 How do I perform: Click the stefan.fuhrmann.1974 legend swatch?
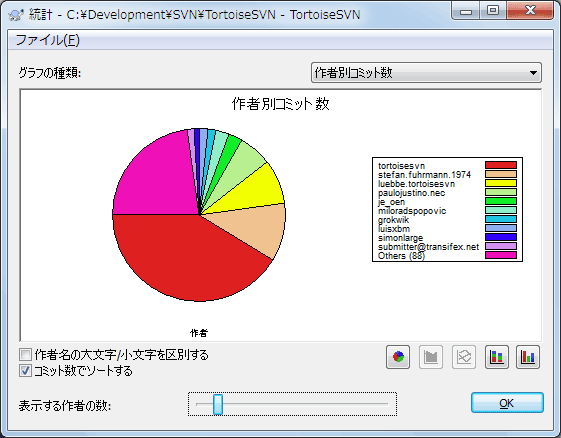501,174
